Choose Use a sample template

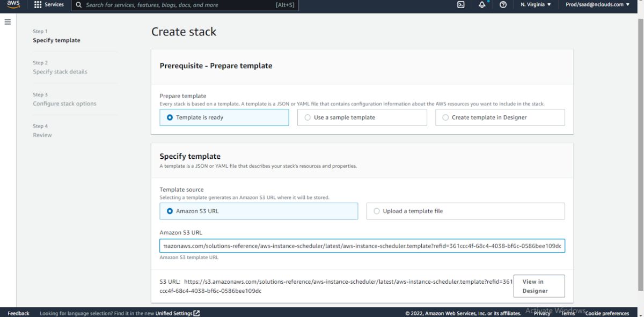[x=307, y=117]
